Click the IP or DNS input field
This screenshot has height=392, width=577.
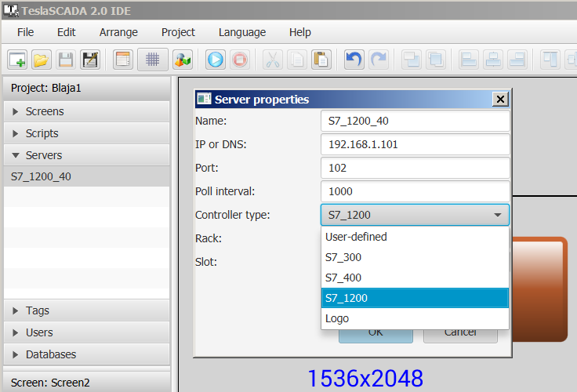click(415, 144)
